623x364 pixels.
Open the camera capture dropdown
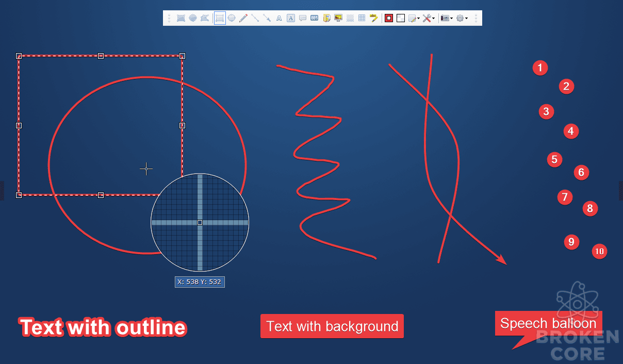[x=447, y=18]
